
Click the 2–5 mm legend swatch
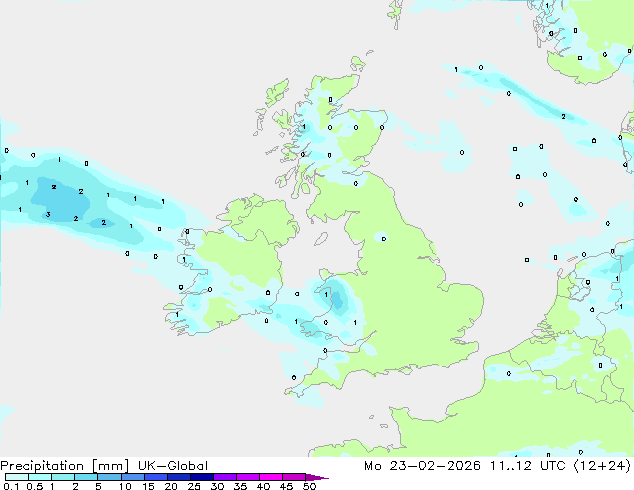click(86, 477)
